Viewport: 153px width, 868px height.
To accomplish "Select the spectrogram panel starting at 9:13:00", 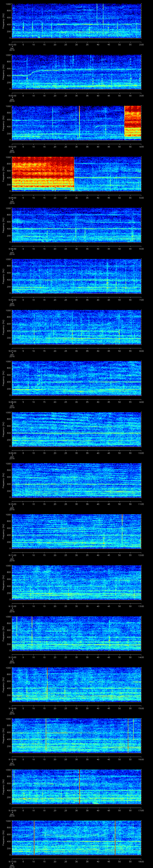I will pos(76,633).
